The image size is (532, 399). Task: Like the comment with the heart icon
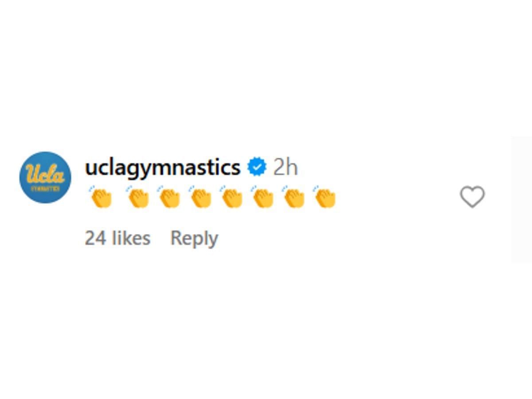[x=472, y=197]
